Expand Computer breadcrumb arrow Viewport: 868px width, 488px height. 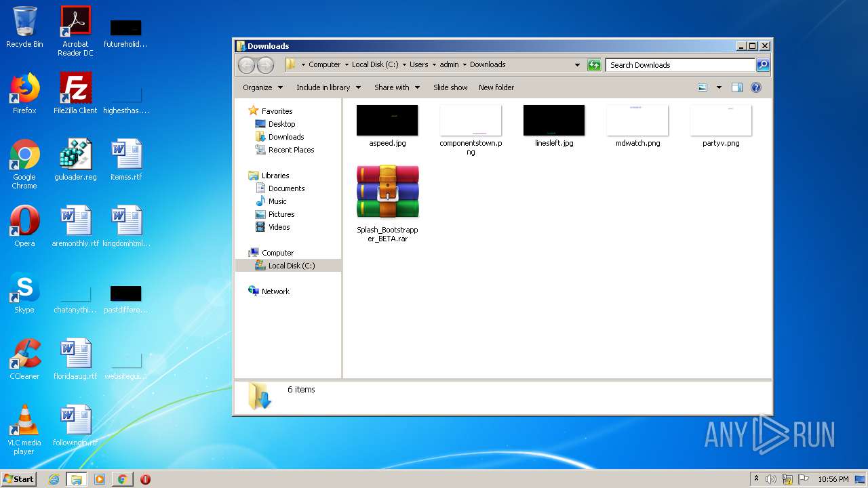pos(346,65)
